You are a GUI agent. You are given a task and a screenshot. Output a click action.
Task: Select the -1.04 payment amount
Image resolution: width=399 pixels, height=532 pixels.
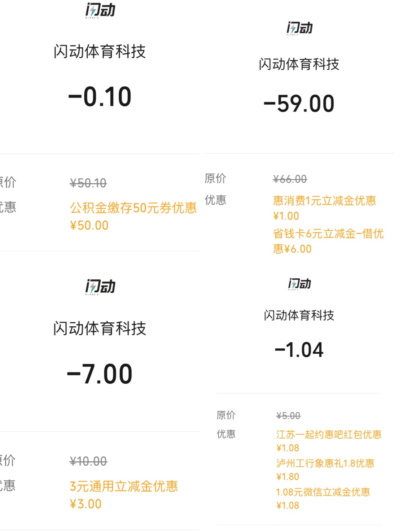tap(299, 350)
